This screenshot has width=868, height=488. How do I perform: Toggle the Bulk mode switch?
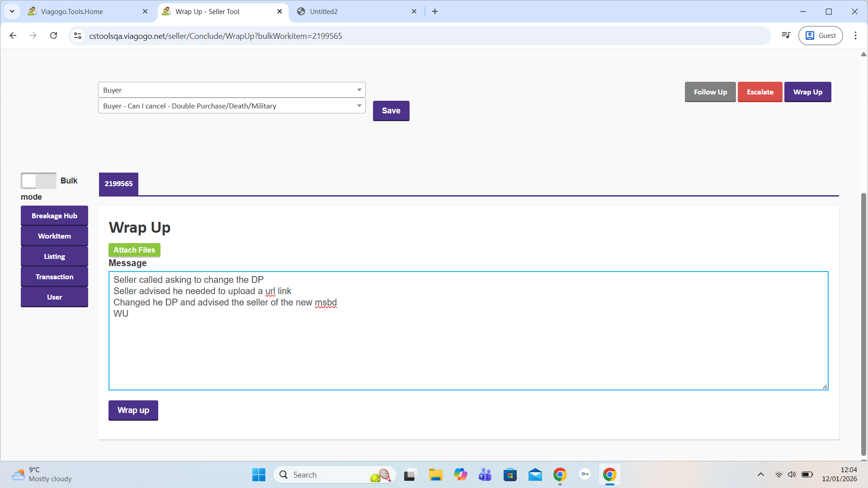(x=38, y=181)
